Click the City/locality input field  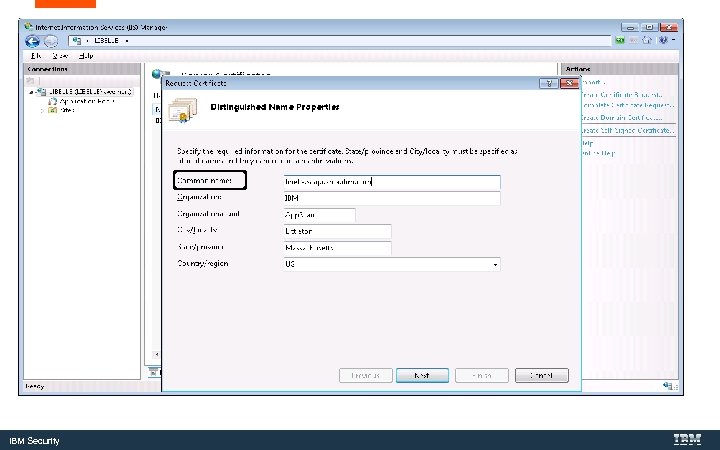[338, 231]
